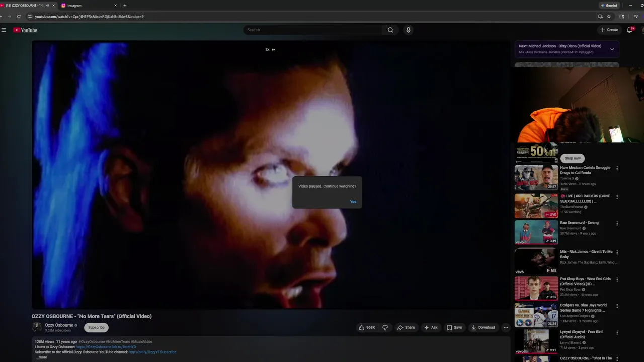Viewport: 644px width, 362px height.
Task: Mute tab via speaker icon on YouTube tab
Action: [47, 5]
